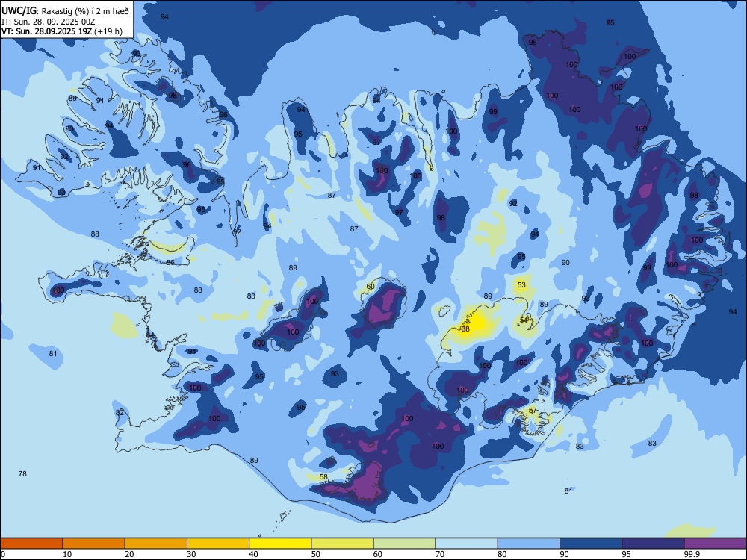Click the 70–80 pale blue legend swatch
This screenshot has width=747, height=560.
(466, 544)
